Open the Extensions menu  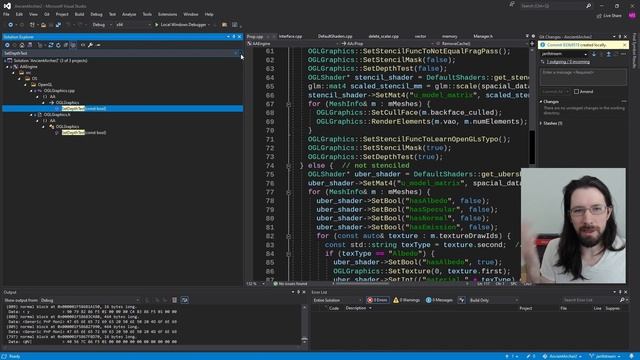pyautogui.click(x=167, y=14)
